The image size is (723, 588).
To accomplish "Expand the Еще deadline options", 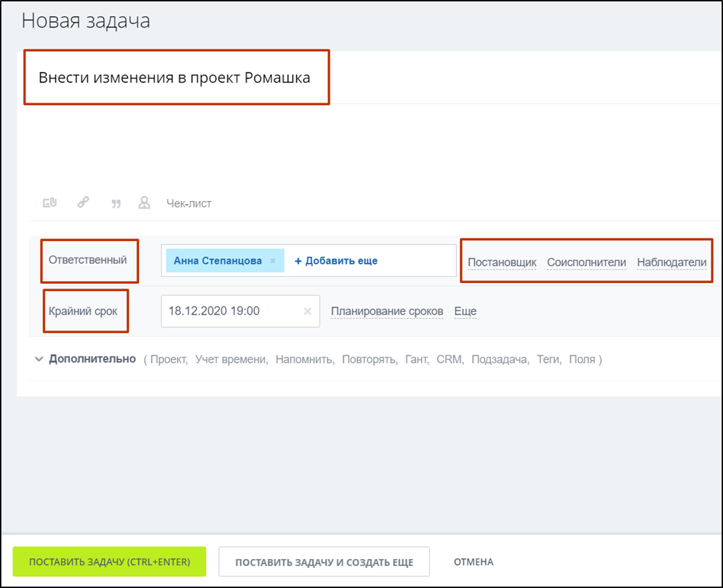I will point(465,311).
